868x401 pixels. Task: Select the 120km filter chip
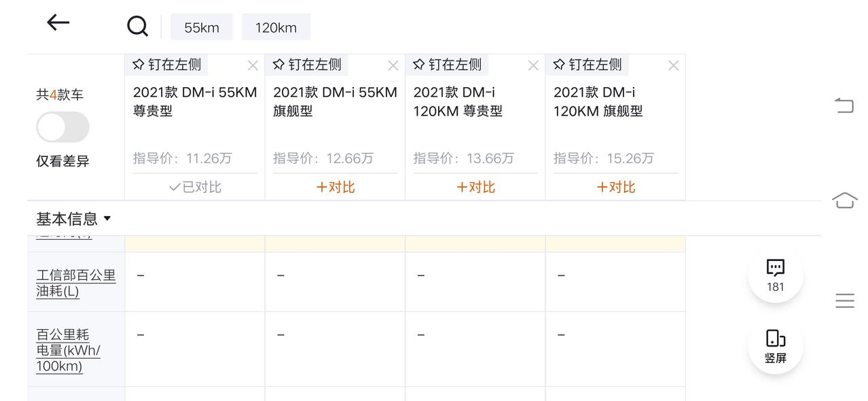tap(276, 27)
